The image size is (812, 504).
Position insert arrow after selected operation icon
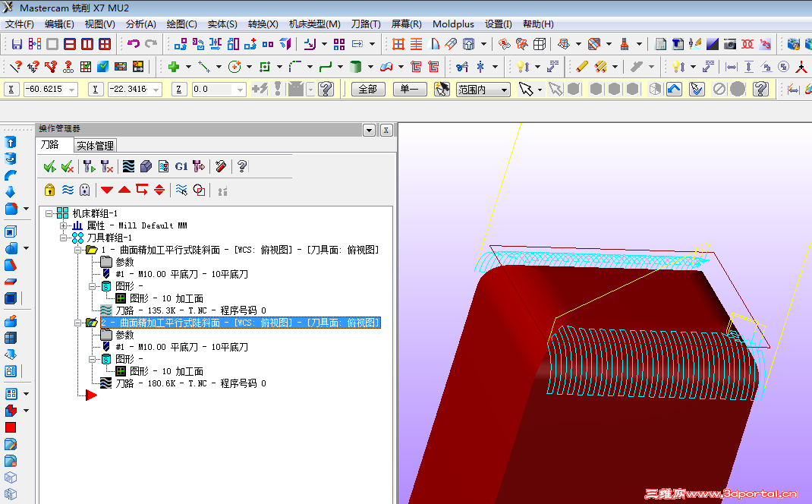point(142,190)
